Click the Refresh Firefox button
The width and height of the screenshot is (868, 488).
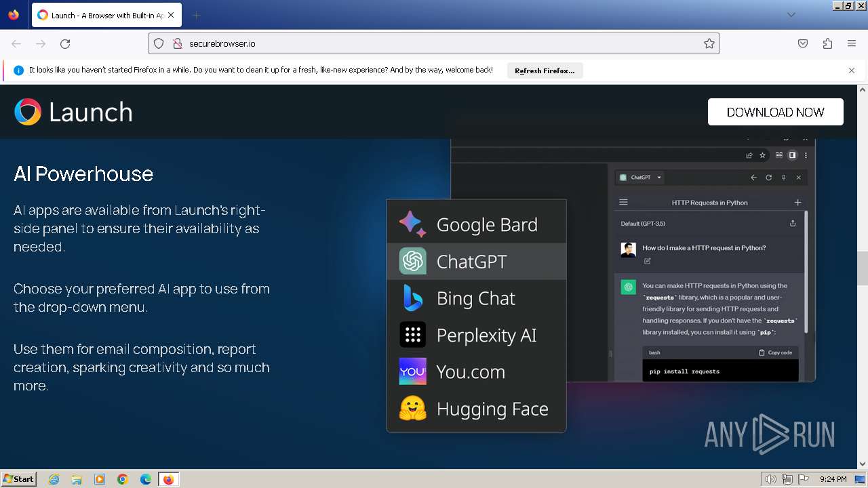(x=545, y=70)
